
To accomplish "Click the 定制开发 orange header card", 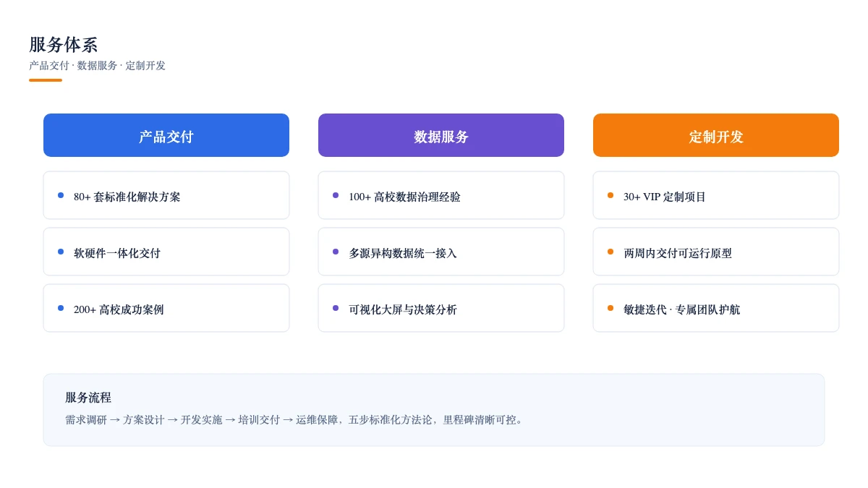I will pos(716,135).
